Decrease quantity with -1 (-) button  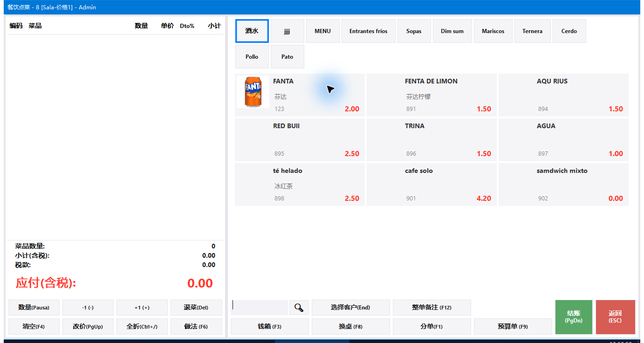[88, 308]
